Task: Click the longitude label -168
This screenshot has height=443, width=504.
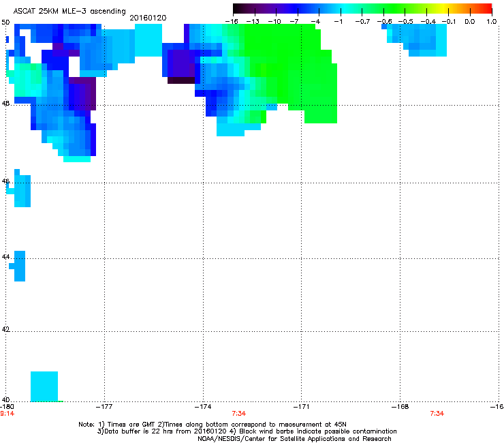Action: [x=400, y=407]
